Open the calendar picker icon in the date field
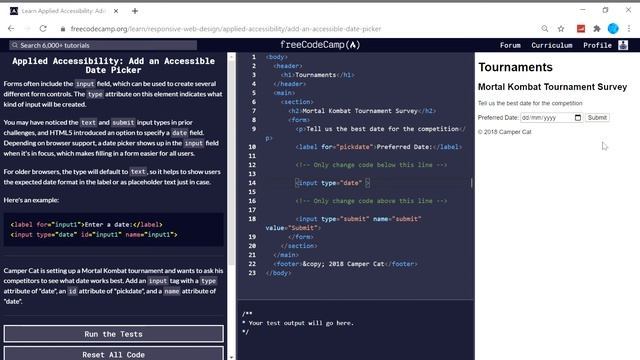This screenshot has width=640, height=360. [578, 118]
